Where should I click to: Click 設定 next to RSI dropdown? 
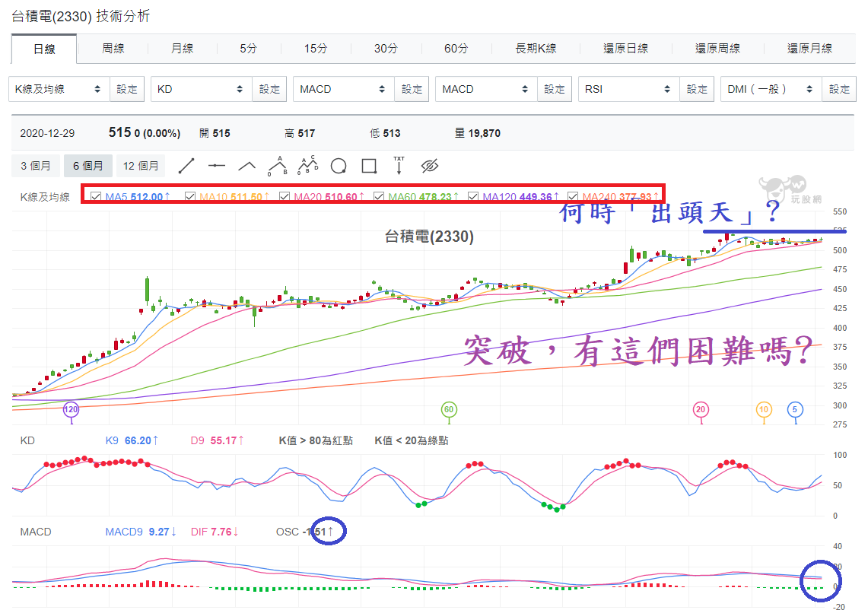[x=697, y=89]
